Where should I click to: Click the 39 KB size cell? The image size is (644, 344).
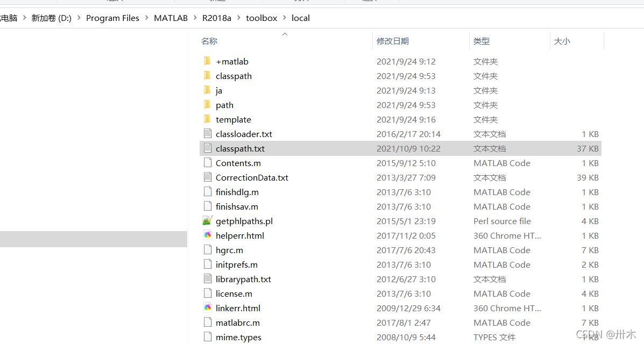pyautogui.click(x=588, y=177)
